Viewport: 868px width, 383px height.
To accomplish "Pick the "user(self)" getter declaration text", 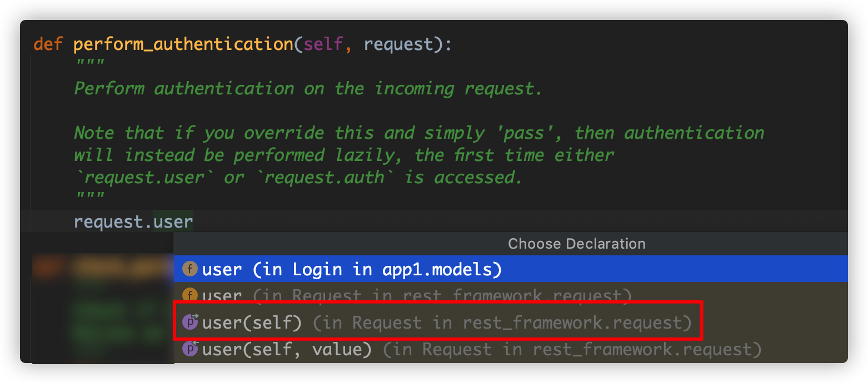I will pyautogui.click(x=252, y=322).
